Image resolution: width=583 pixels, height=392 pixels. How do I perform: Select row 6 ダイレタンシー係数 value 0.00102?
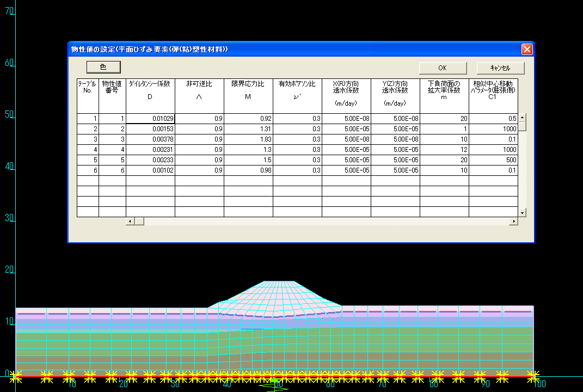pos(150,170)
